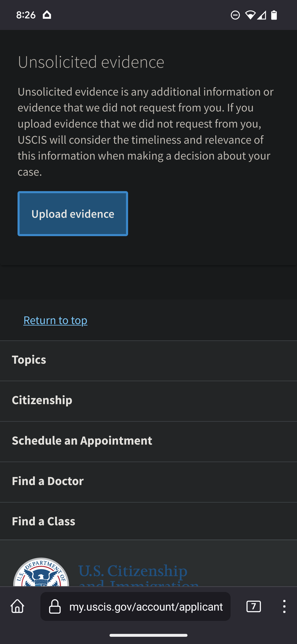Image resolution: width=297 pixels, height=644 pixels.
Task: Tap the battery status icon
Action: (274, 15)
